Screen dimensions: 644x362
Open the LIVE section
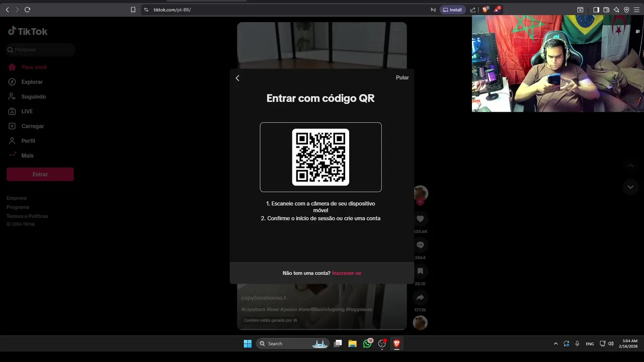tap(27, 111)
